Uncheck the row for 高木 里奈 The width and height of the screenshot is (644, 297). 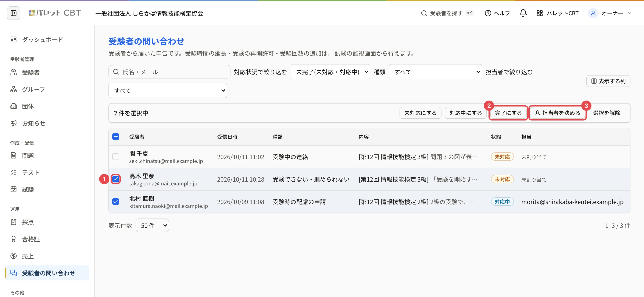point(115,179)
